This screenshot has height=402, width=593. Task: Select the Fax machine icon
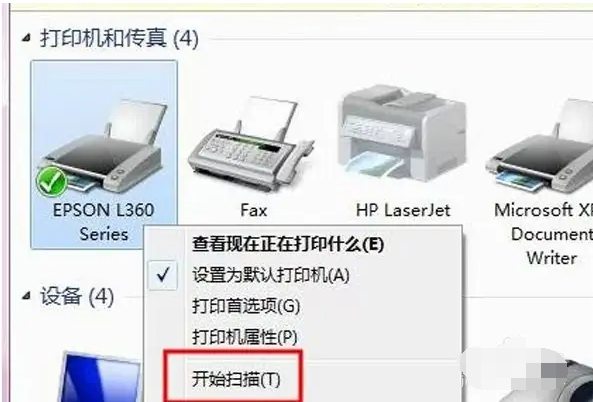250,146
